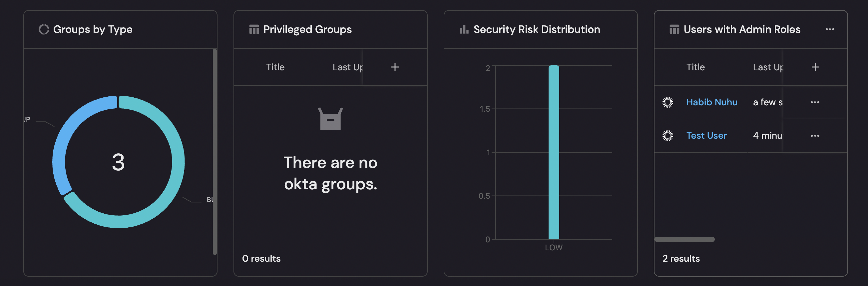The width and height of the screenshot is (868, 286).
Task: Add a column to Privileged Groups table
Action: click(x=395, y=67)
